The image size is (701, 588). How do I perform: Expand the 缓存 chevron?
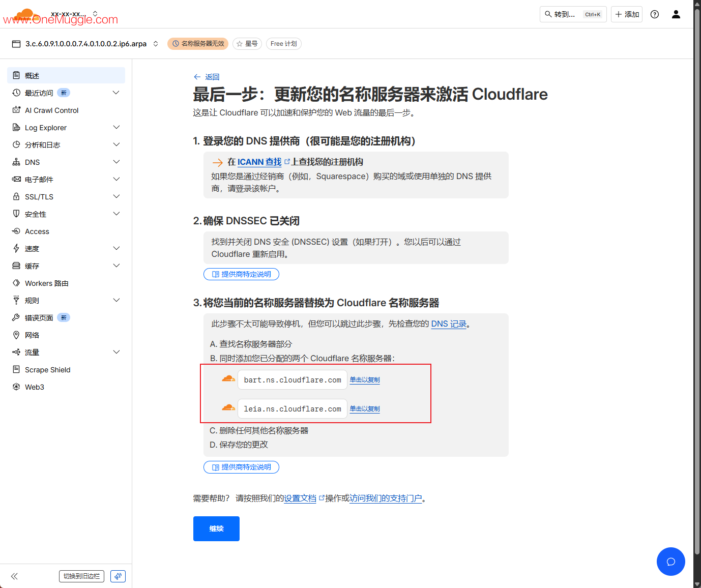[116, 266]
